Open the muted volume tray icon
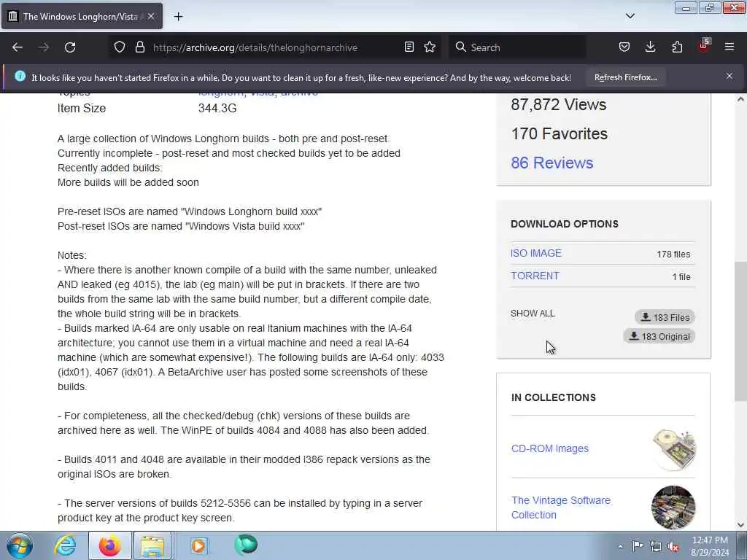 (673, 547)
